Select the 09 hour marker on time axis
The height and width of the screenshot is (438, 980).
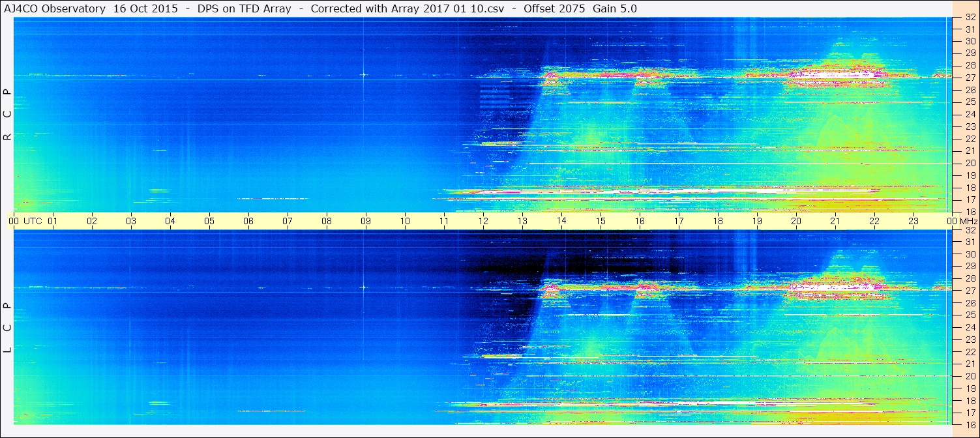366,221
